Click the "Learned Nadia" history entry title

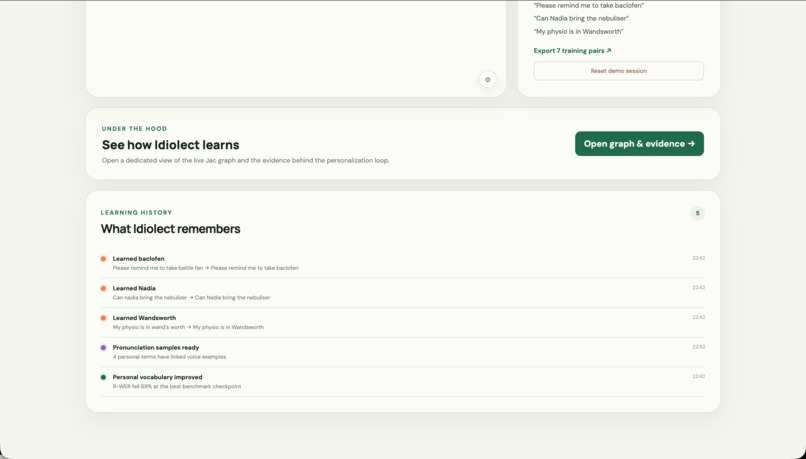coord(134,288)
